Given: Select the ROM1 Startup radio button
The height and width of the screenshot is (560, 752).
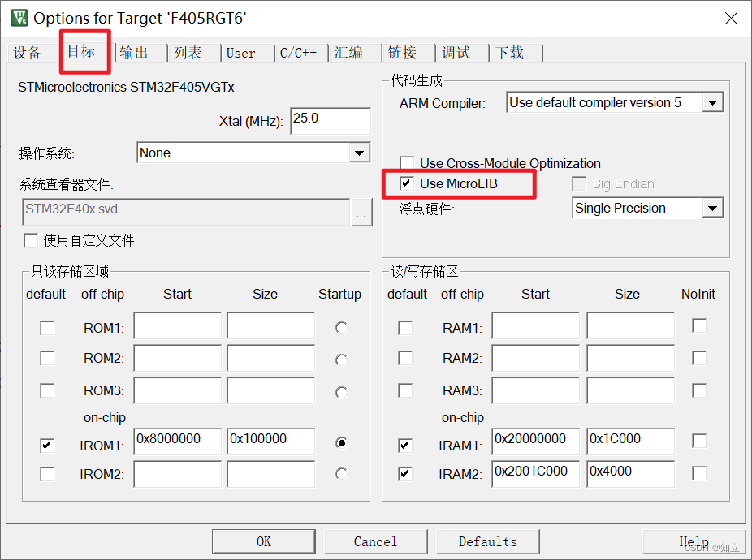Looking at the screenshot, I should [341, 328].
